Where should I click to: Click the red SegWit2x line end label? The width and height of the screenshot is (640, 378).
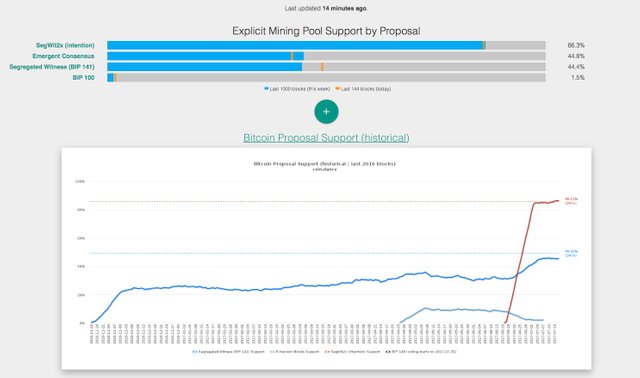point(571,201)
